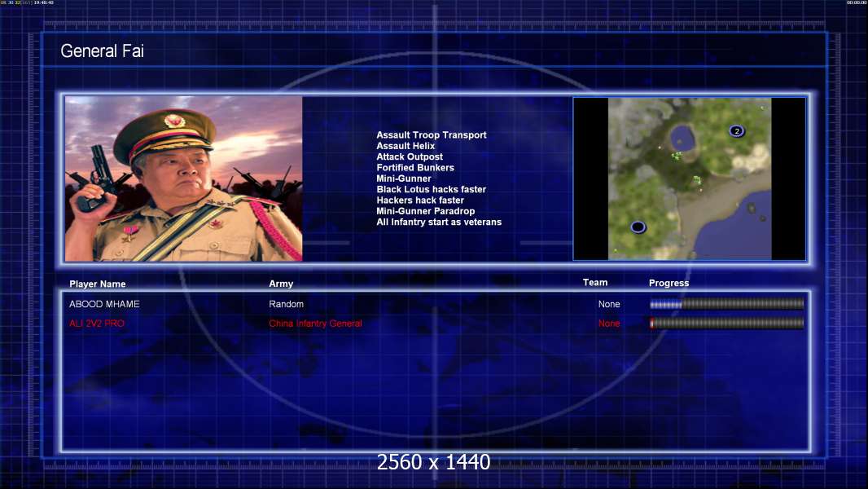
Task: Click All Infantry start as veterans
Action: (x=439, y=222)
